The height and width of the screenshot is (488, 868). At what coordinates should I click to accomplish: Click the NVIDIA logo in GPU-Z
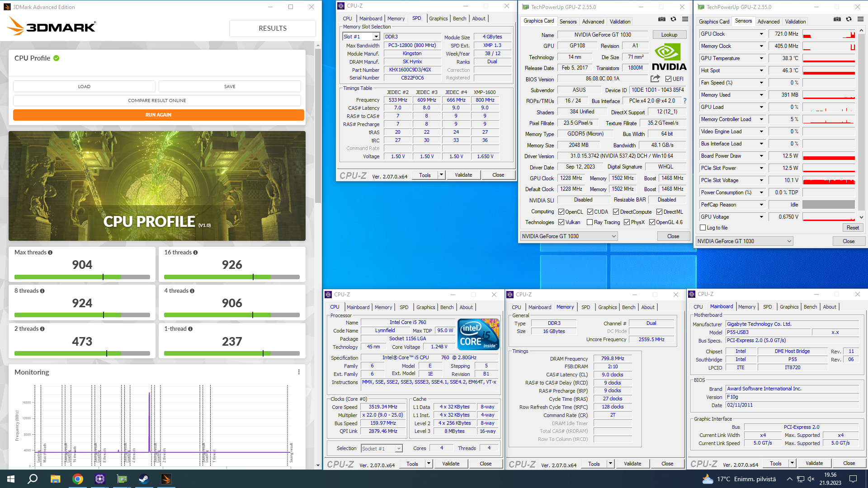(669, 57)
